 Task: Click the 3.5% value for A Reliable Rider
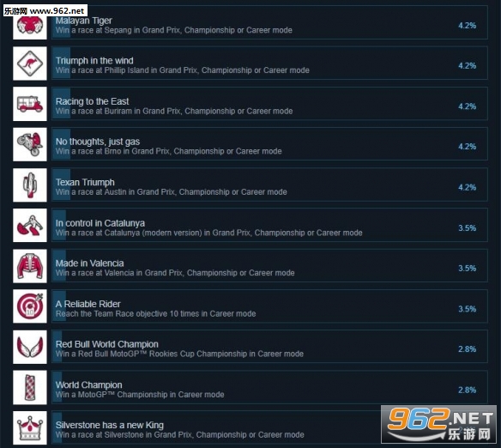[x=468, y=309]
